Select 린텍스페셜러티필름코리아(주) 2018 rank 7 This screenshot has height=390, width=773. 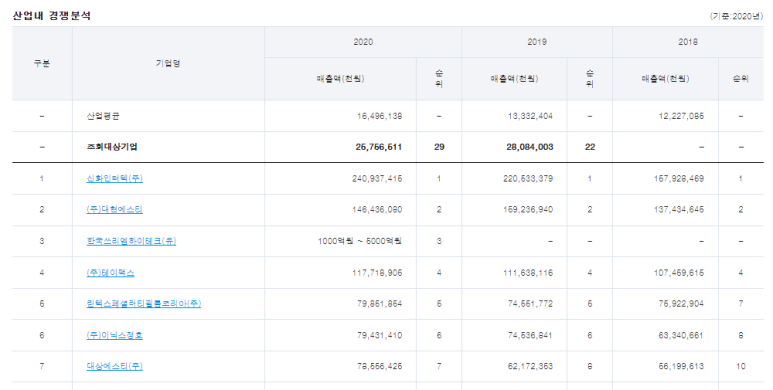(740, 304)
